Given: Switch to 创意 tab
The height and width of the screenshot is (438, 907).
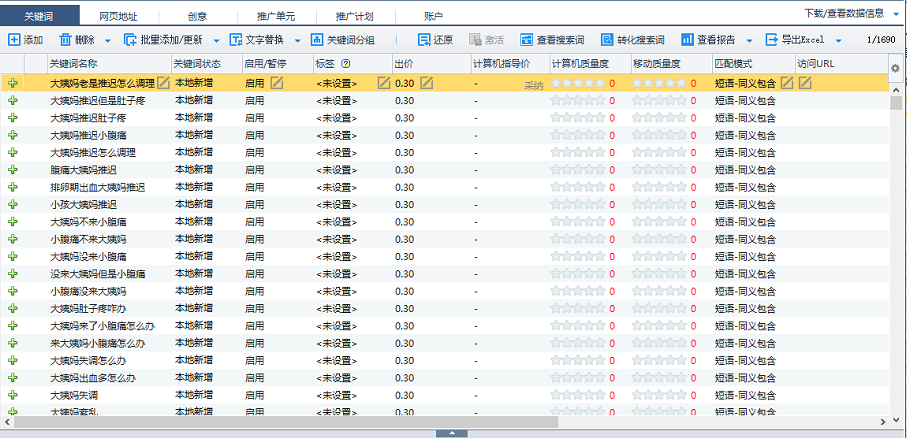Looking at the screenshot, I should [197, 16].
